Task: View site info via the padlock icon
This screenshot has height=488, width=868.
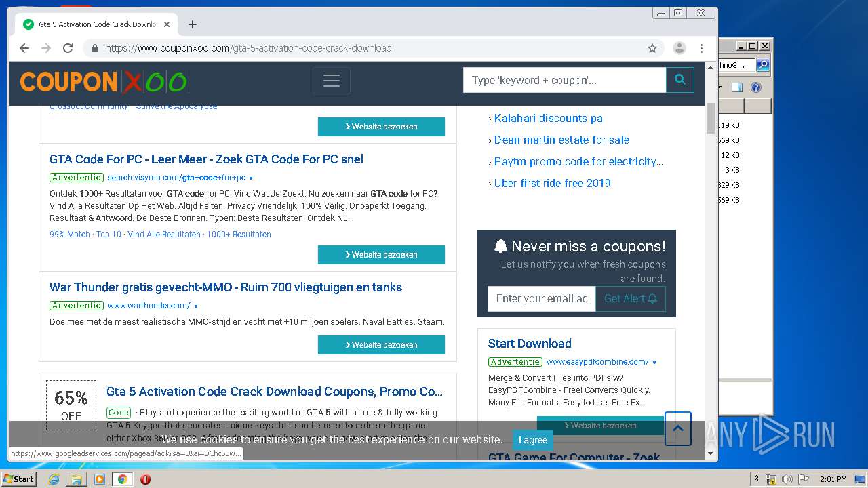Action: [x=94, y=48]
